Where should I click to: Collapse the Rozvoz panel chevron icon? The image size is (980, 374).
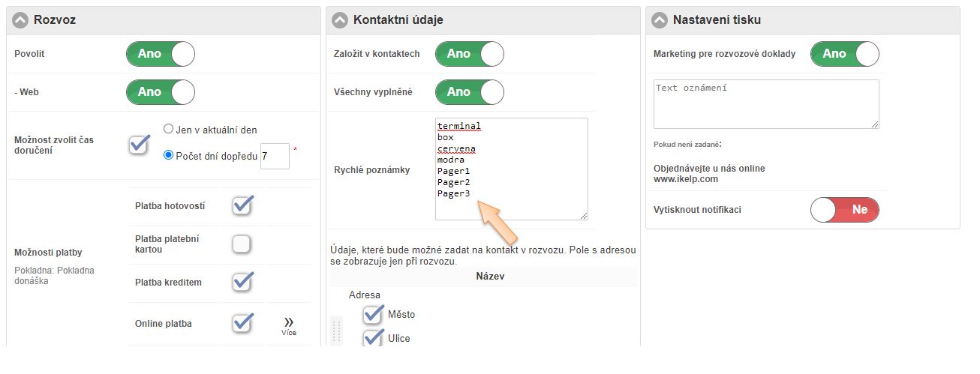click(x=21, y=20)
